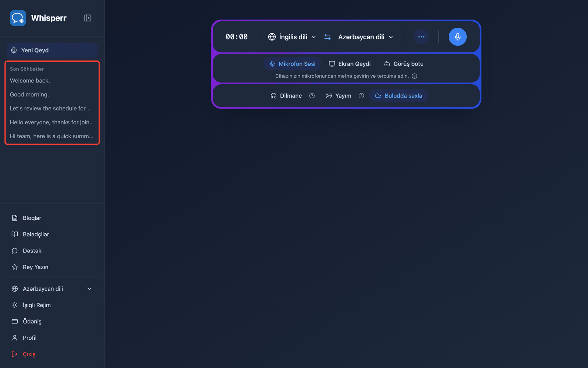Open the Azərbaycan dili target language dropdown

[x=366, y=37]
